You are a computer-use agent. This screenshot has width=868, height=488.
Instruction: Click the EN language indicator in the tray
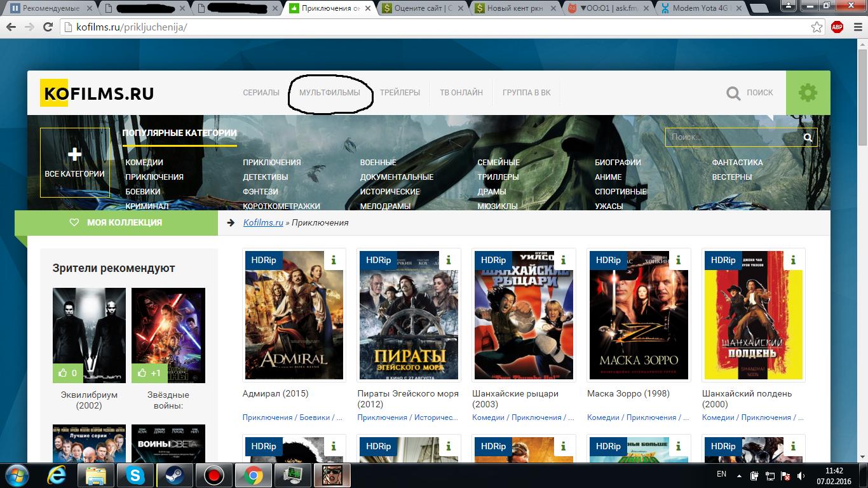(721, 474)
